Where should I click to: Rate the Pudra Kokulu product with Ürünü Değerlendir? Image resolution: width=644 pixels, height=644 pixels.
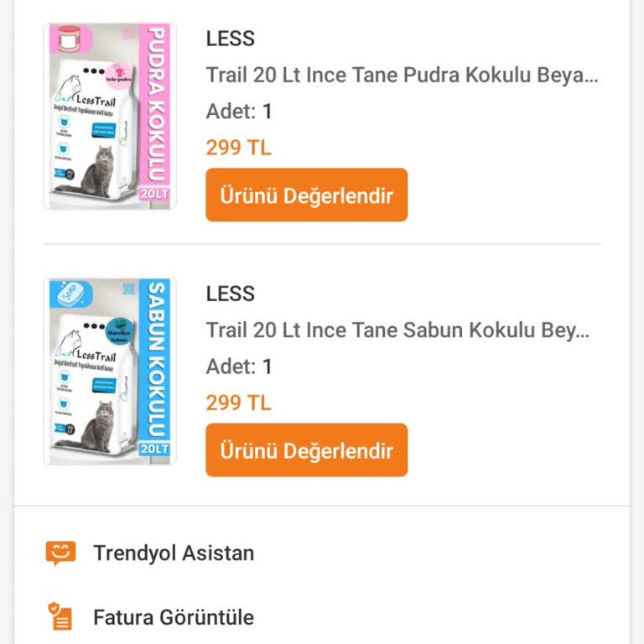306,195
